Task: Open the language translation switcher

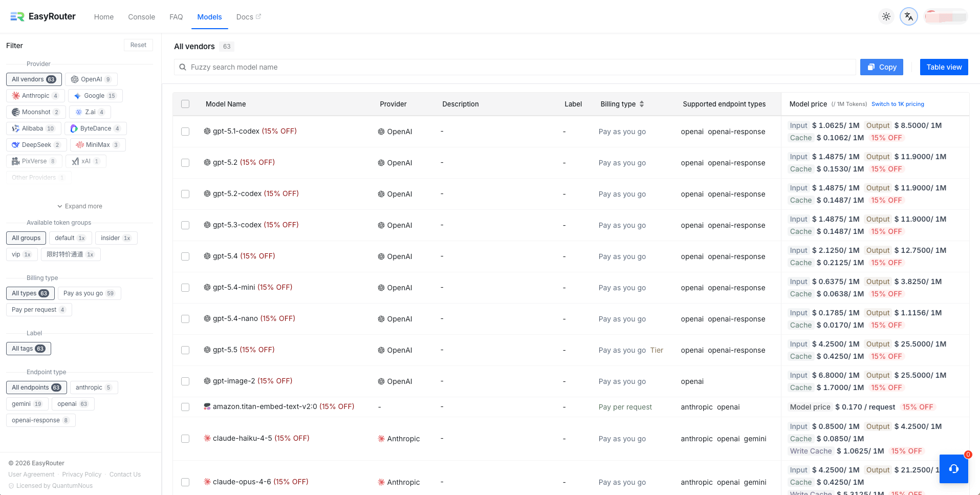Action: pos(909,16)
